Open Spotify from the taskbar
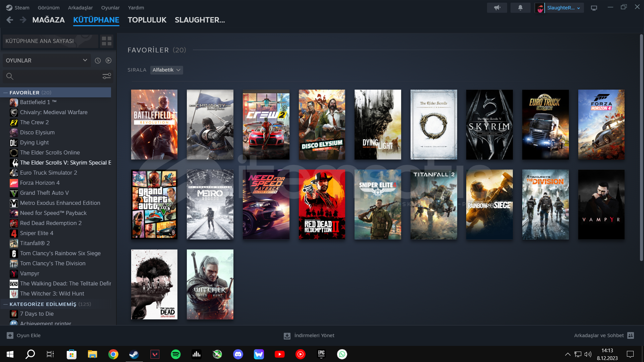The height and width of the screenshot is (362, 644). pyautogui.click(x=176, y=354)
